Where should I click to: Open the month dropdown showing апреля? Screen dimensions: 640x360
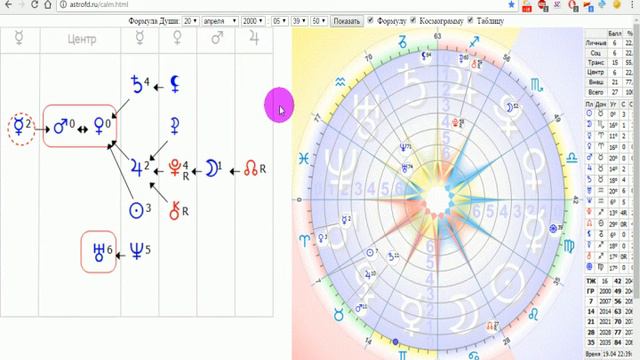(x=220, y=21)
